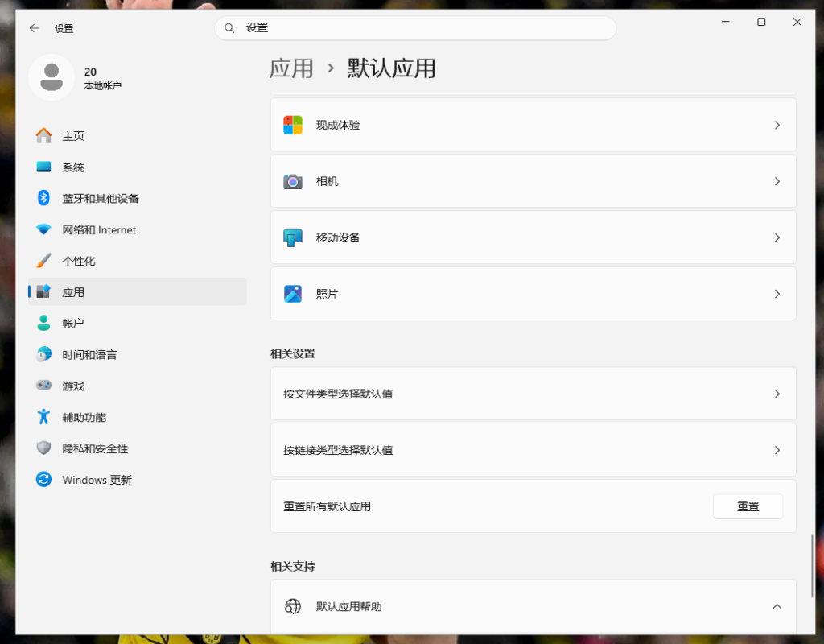This screenshot has width=824, height=644.
Task: Click 默认应用帮助 label text
Action: click(x=349, y=607)
